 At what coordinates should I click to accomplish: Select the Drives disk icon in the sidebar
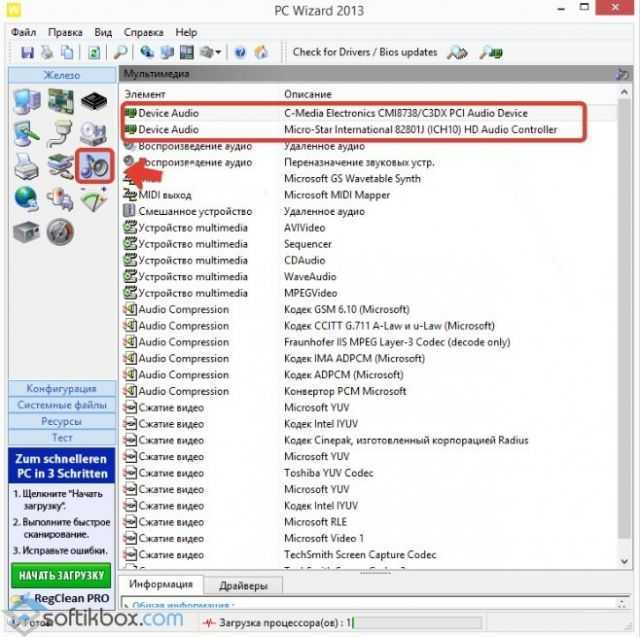pos(94,134)
